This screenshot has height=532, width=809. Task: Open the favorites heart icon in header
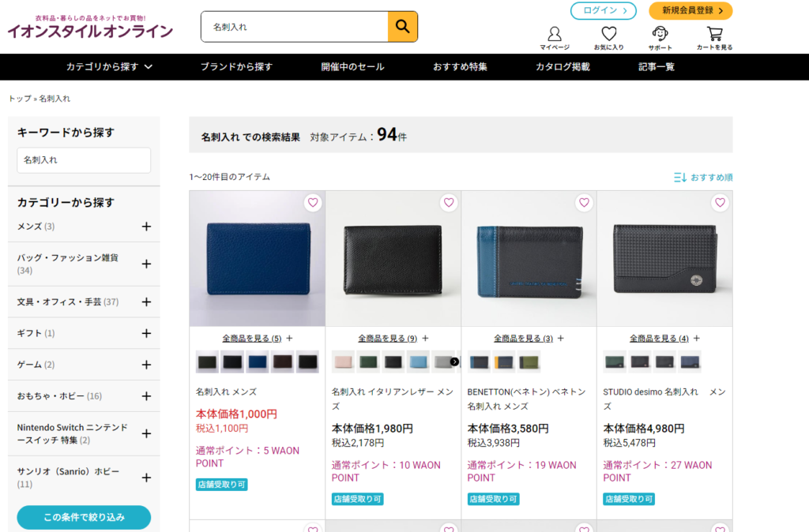click(609, 38)
